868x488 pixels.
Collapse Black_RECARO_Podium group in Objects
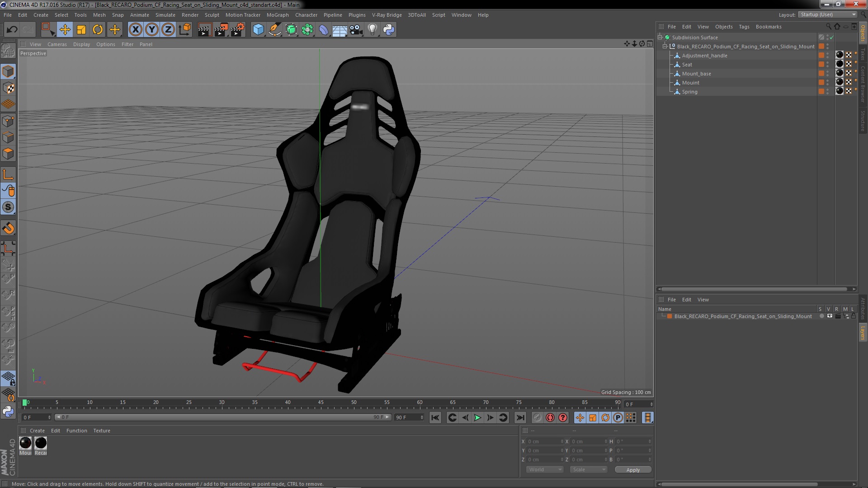click(665, 47)
